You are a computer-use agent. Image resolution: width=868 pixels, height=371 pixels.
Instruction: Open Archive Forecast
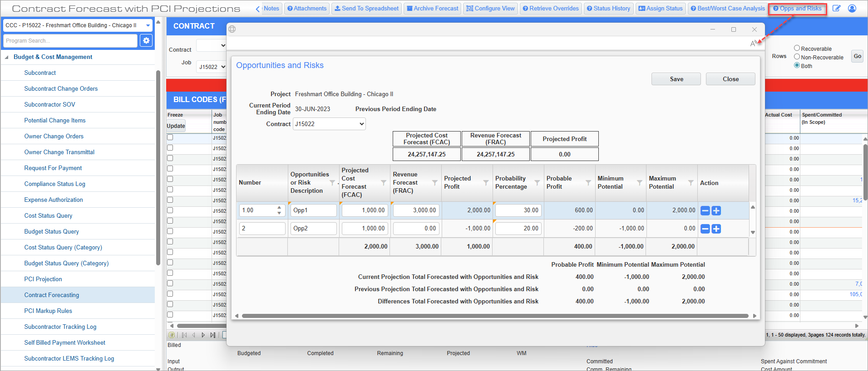tap(432, 9)
